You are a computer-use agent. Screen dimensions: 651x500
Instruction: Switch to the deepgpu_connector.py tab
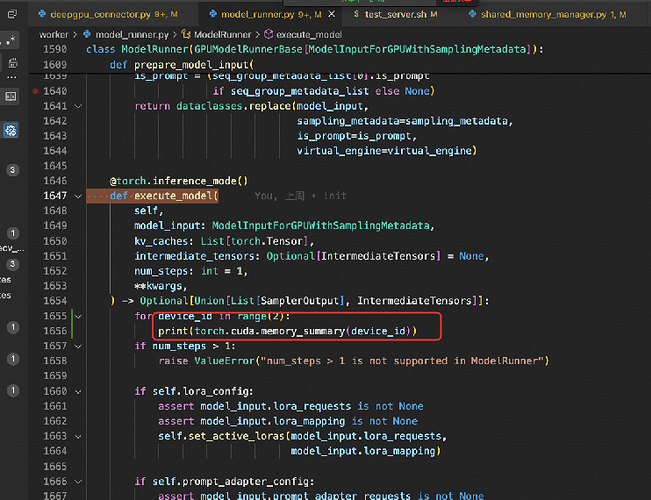point(92,16)
